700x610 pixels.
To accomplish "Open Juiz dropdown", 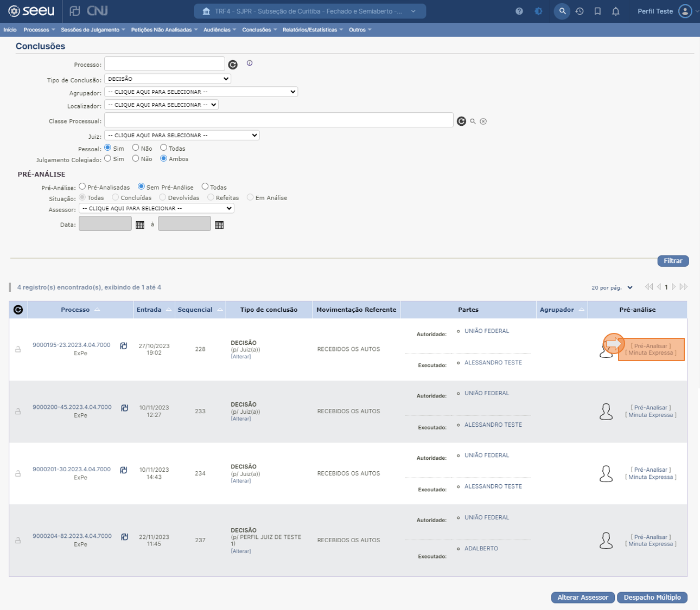I will coord(182,135).
